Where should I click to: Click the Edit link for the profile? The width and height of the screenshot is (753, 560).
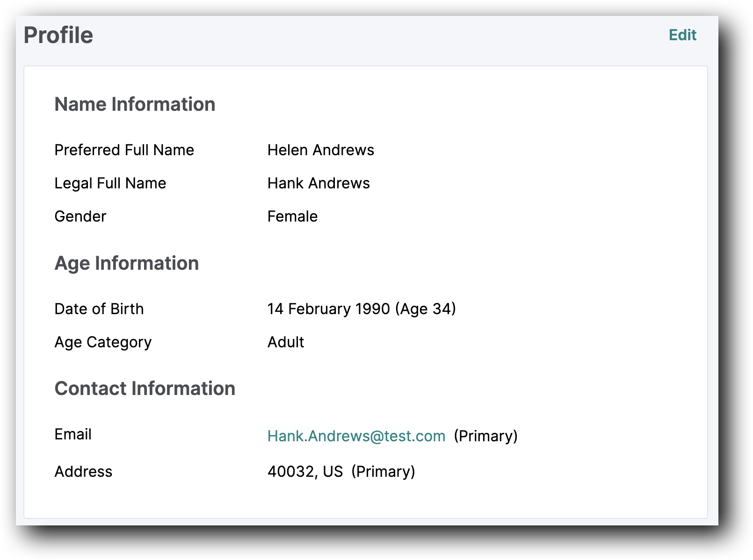pyautogui.click(x=682, y=35)
